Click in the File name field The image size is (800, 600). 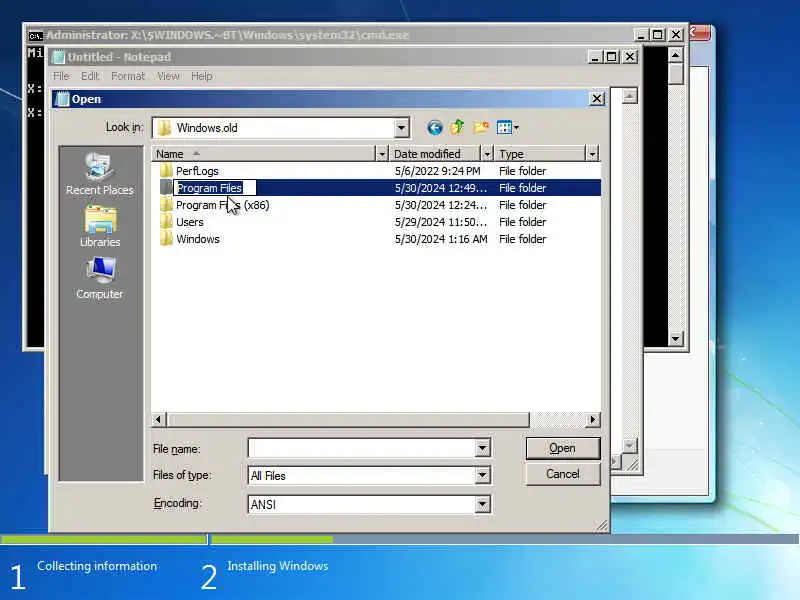click(362, 448)
